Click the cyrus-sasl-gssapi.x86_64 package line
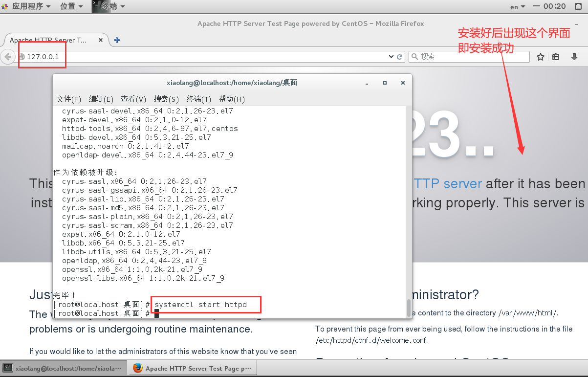This screenshot has width=588, height=377. 150,190
